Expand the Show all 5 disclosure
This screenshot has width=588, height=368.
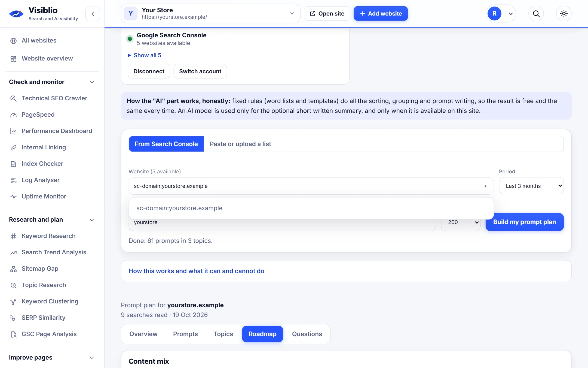pyautogui.click(x=145, y=55)
